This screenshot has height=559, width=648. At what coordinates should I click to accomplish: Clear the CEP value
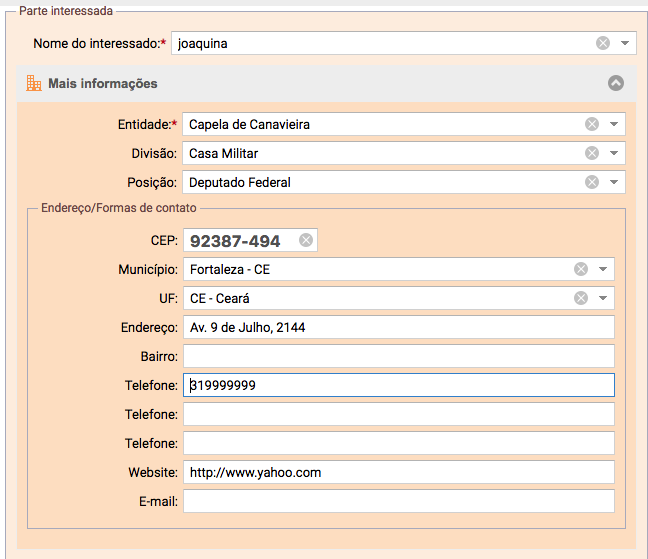coord(306,240)
